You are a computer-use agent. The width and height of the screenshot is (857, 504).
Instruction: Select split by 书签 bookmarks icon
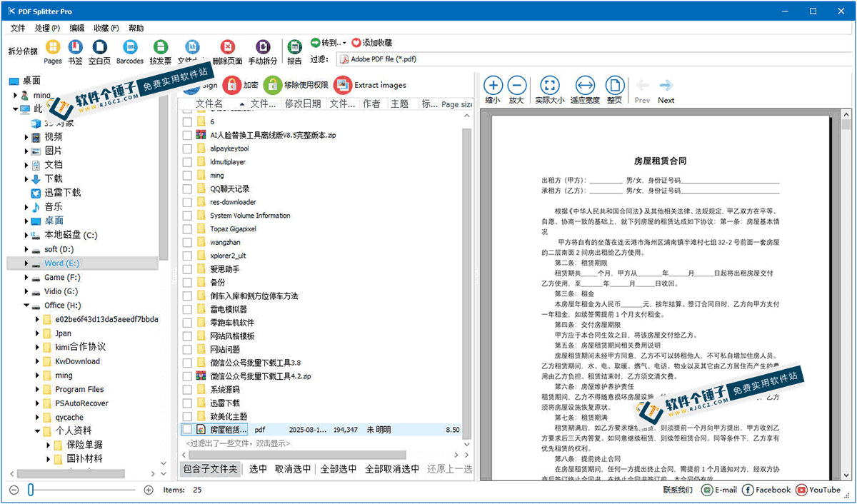(75, 47)
